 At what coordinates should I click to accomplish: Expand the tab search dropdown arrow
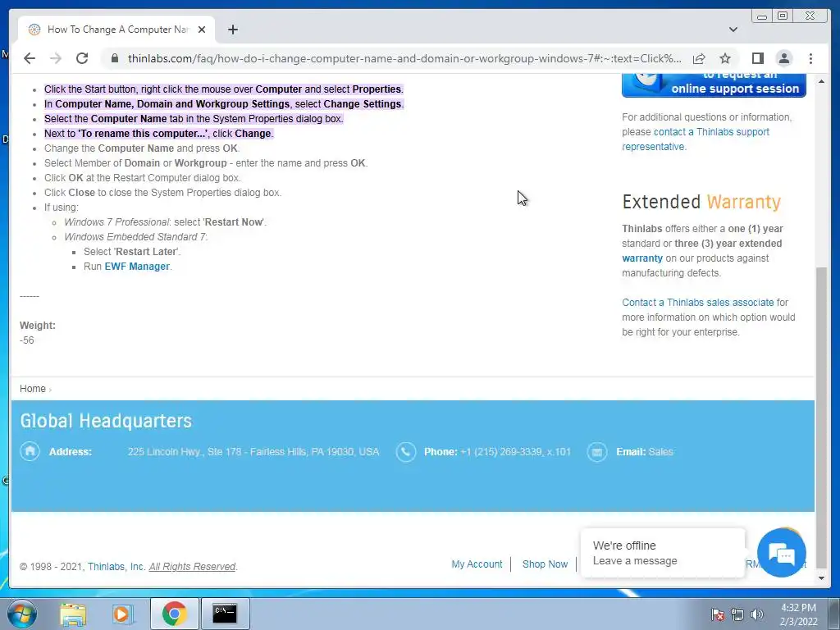tap(733, 30)
